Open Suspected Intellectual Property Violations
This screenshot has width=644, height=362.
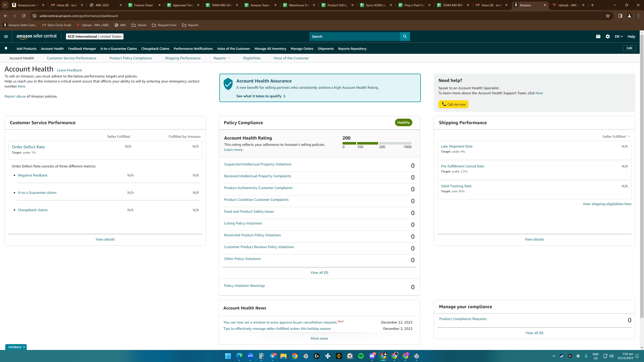click(258, 164)
